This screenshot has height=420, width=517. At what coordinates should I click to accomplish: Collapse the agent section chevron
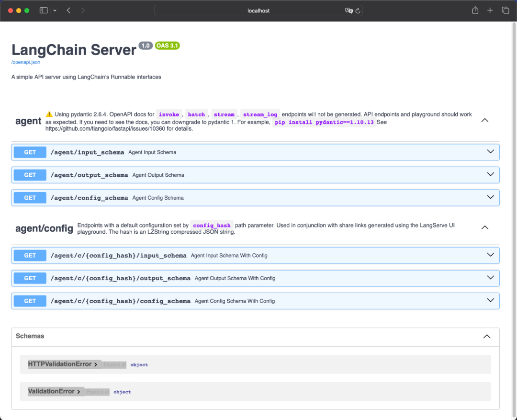coord(484,120)
